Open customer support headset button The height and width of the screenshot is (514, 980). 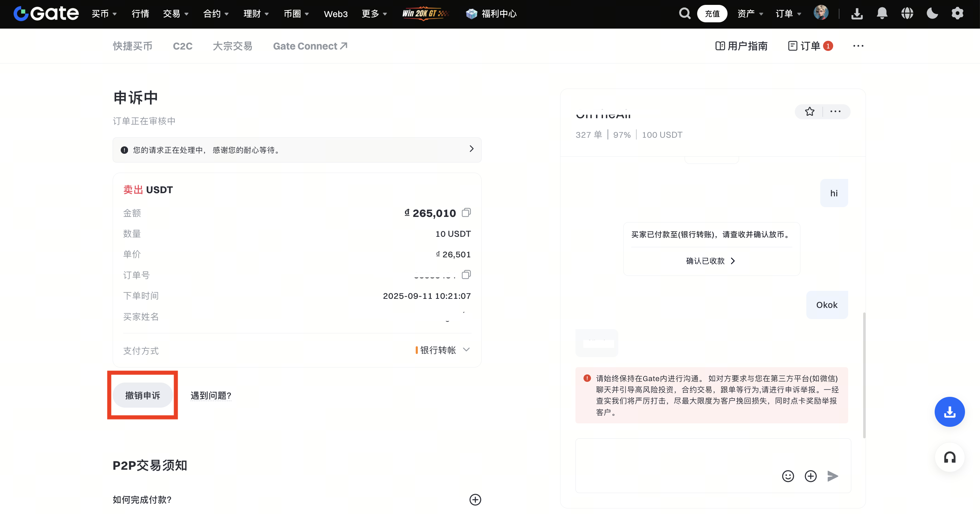tap(950, 457)
